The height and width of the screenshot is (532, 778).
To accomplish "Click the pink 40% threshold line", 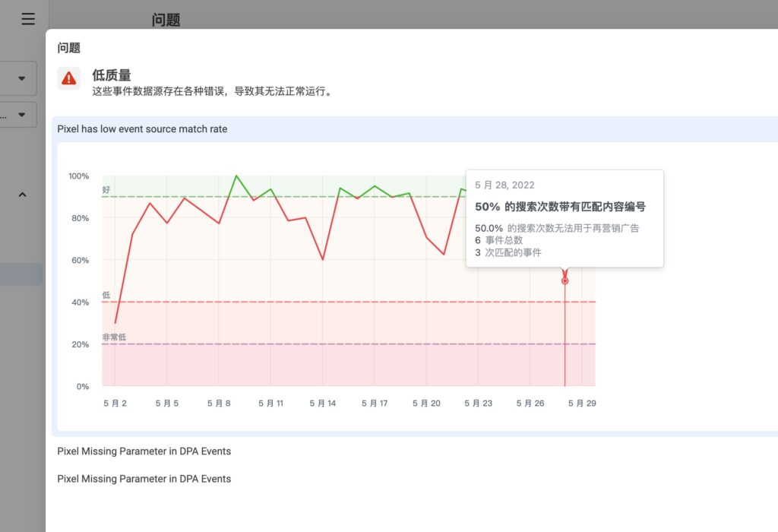I will tap(342, 302).
